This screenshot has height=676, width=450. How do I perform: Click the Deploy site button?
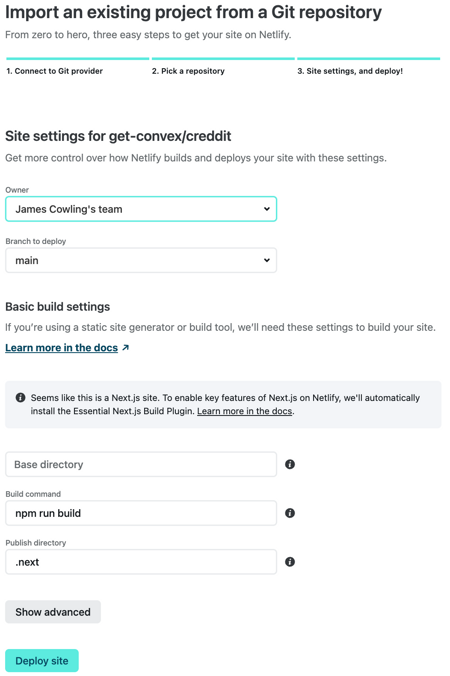click(42, 660)
